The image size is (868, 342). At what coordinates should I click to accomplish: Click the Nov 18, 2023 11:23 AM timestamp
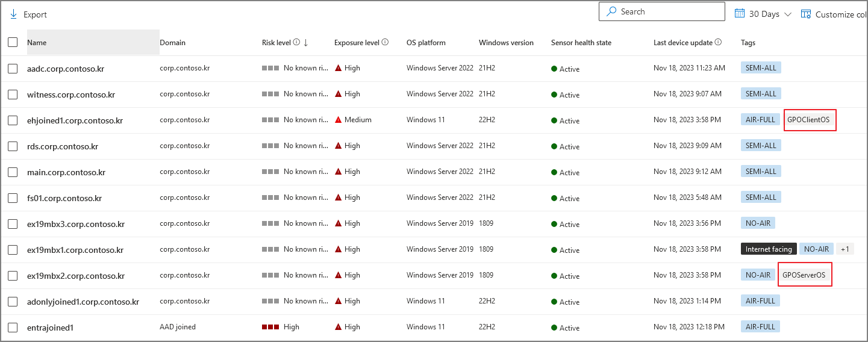pos(689,68)
